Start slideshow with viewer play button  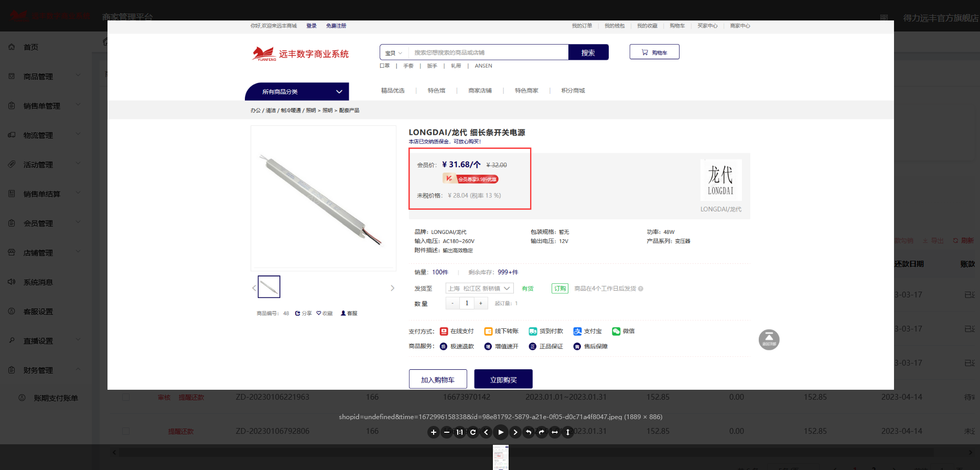tap(501, 432)
